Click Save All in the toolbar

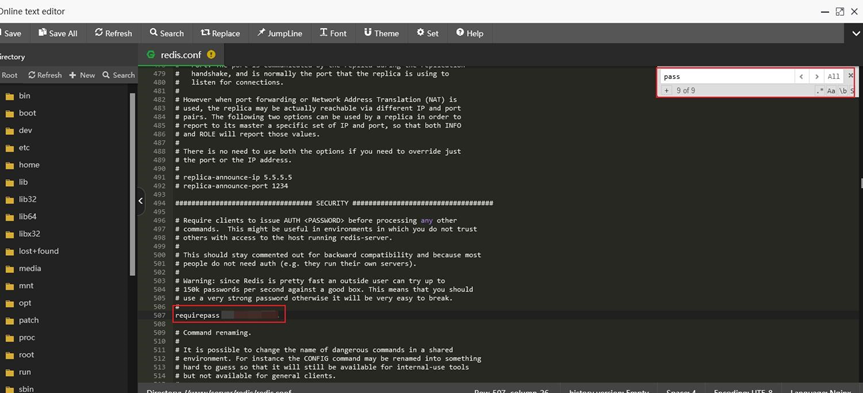coord(58,33)
